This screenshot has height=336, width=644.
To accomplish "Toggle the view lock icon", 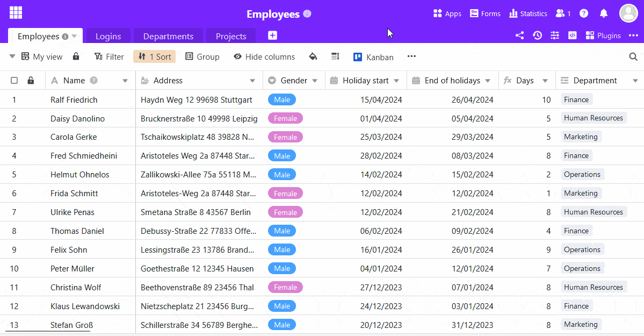I will 76,56.
